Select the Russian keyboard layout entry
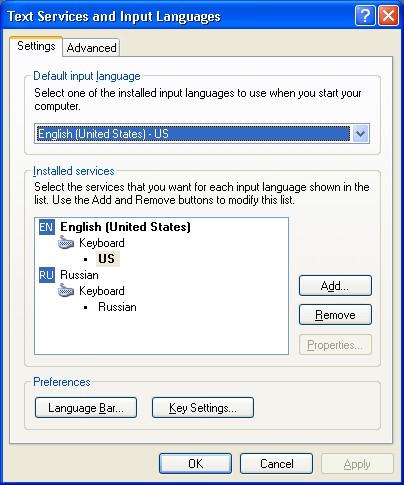The image size is (404, 485). (117, 307)
